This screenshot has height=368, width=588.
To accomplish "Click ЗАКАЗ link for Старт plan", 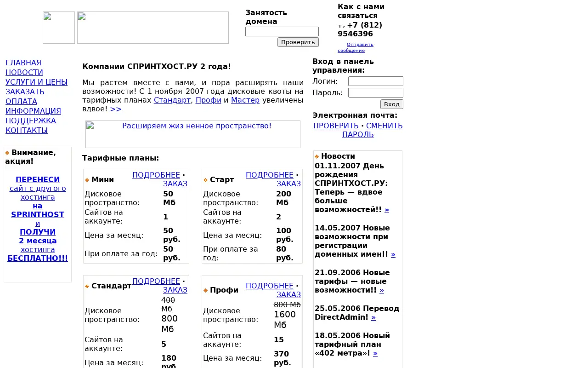I will pyautogui.click(x=288, y=184).
